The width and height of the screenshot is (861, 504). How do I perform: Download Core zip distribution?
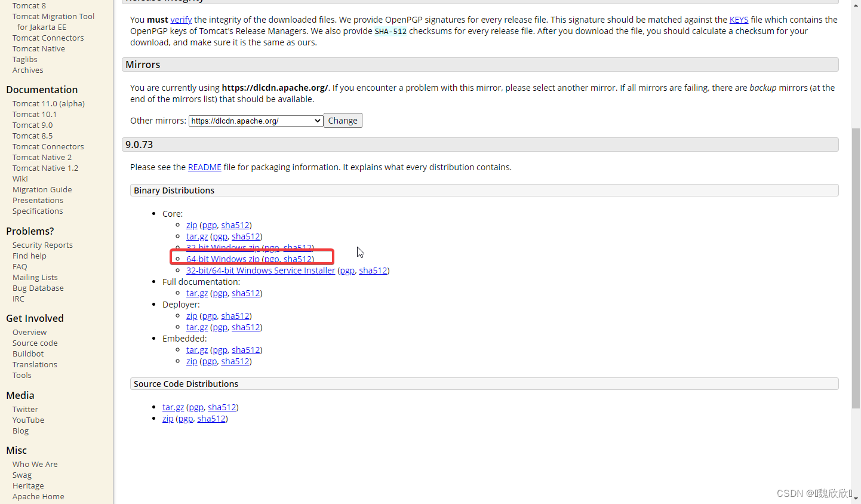point(192,225)
